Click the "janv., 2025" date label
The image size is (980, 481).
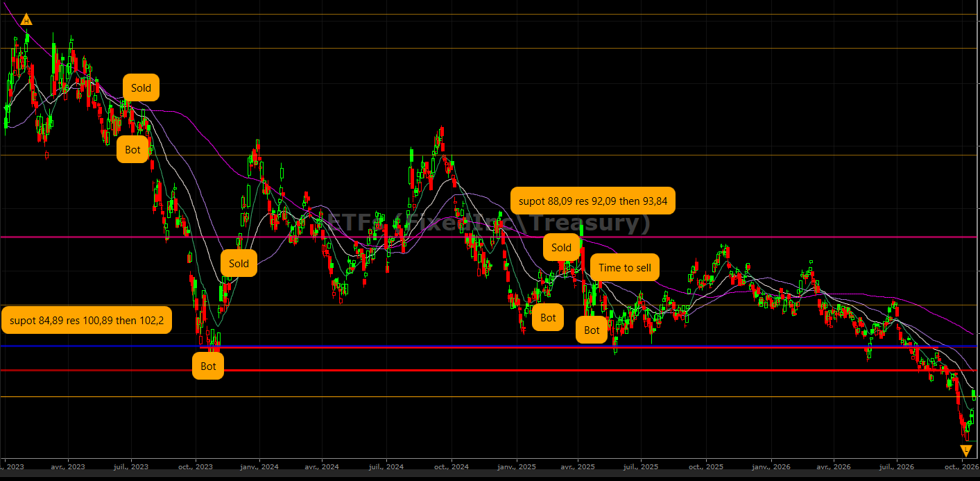click(x=517, y=467)
